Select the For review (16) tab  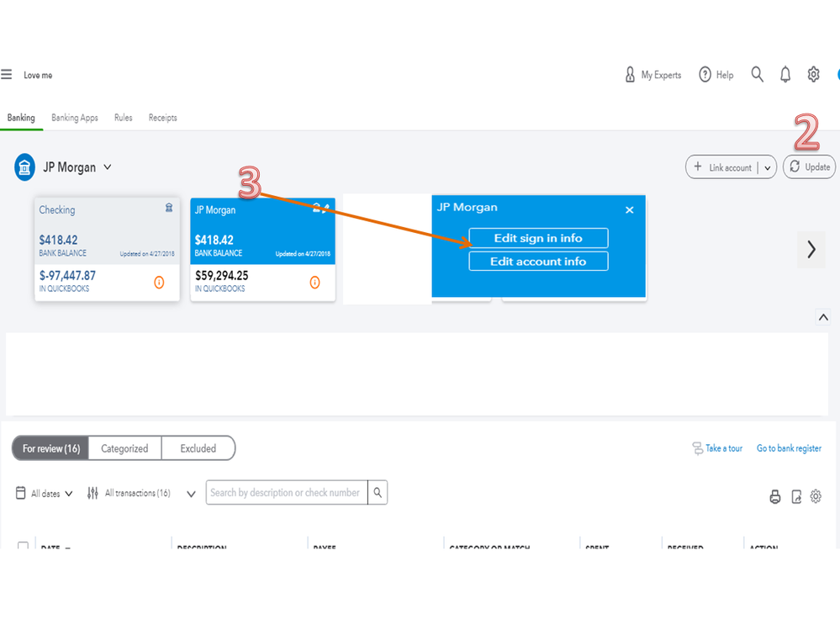pyautogui.click(x=51, y=448)
